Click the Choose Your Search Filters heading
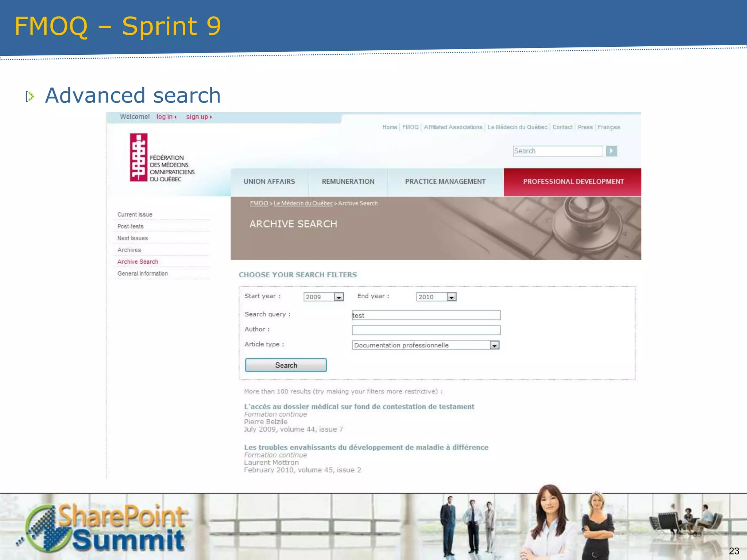Screen dimensions: 747x560 tap(298, 275)
